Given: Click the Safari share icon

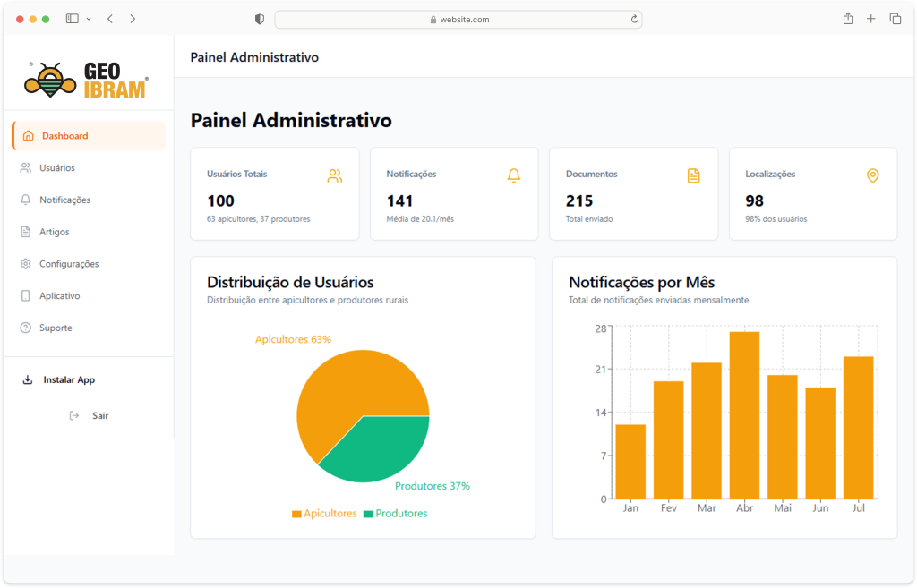Looking at the screenshot, I should point(848,19).
